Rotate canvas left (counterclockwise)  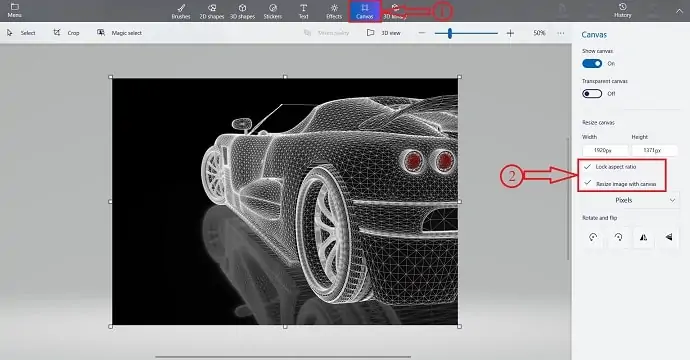593,237
